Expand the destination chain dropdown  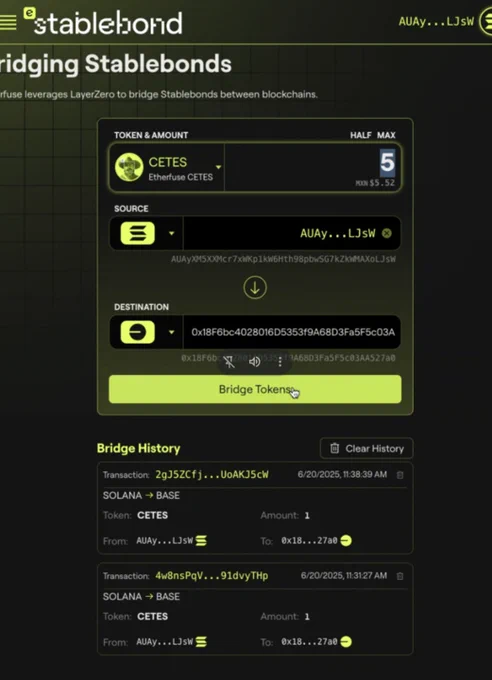[x=171, y=332]
